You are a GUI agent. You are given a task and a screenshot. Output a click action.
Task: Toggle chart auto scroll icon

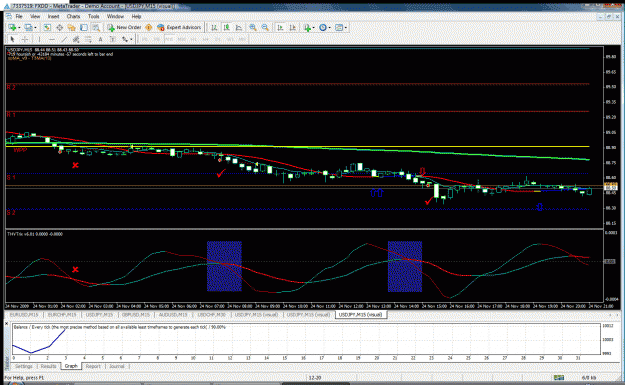click(x=280, y=28)
